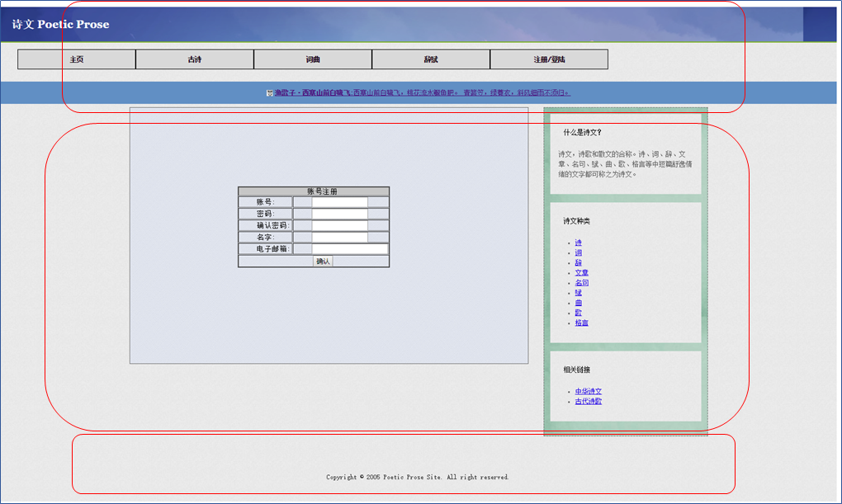Open the 主页 navigation tab
Screen dimensions: 842x504
pyautogui.click(x=76, y=59)
